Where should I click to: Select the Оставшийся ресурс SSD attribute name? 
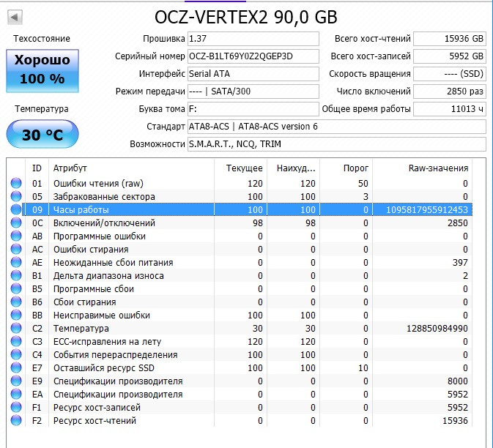(x=104, y=368)
